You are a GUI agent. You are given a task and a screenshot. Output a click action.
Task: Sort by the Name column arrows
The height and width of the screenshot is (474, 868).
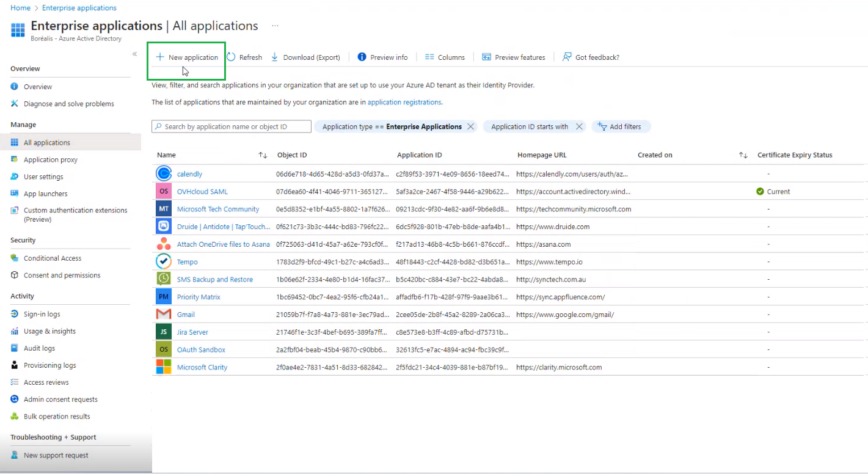[263, 155]
